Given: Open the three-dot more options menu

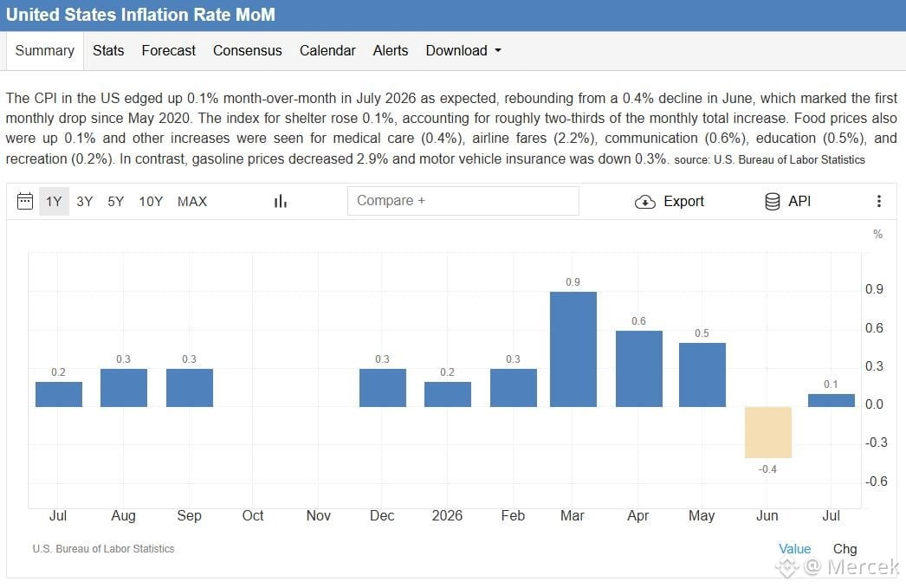Looking at the screenshot, I should pyautogui.click(x=879, y=201).
